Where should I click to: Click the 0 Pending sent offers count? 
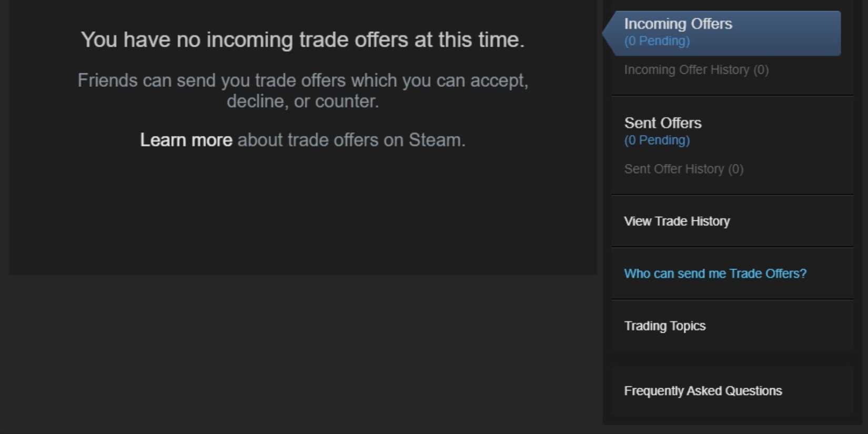(657, 140)
